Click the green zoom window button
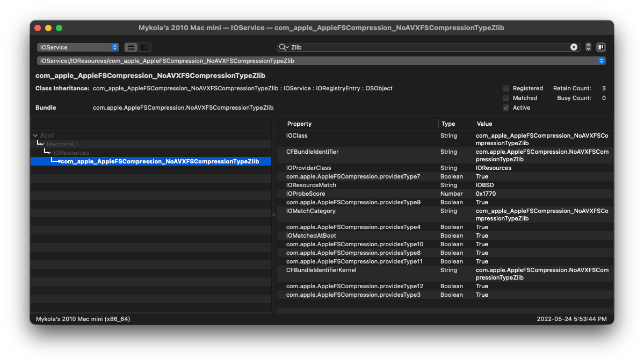This screenshot has width=644, height=364. [x=59, y=28]
